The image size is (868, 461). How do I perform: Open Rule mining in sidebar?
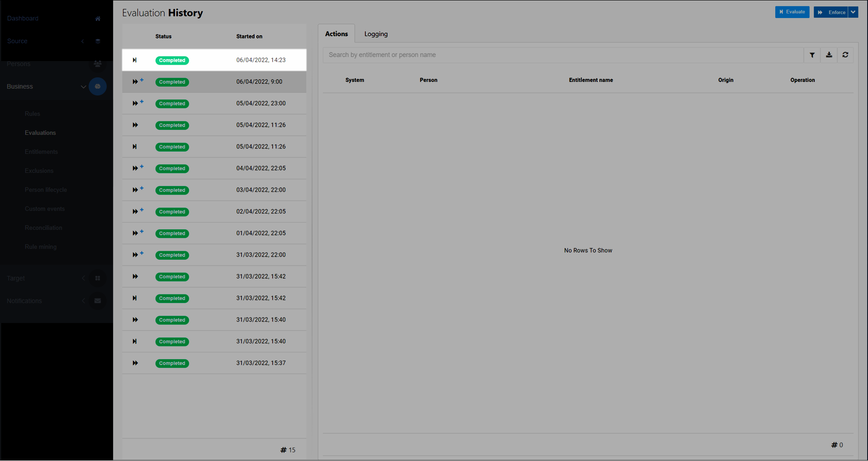[x=41, y=247]
